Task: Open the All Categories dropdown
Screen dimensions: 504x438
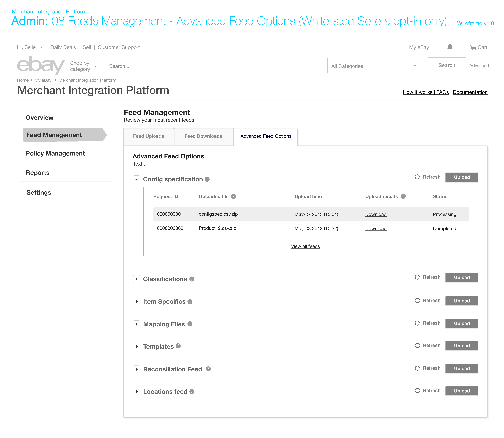Action: [x=377, y=65]
